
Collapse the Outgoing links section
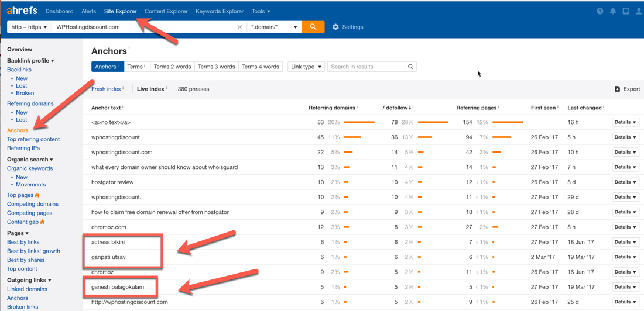pos(29,280)
